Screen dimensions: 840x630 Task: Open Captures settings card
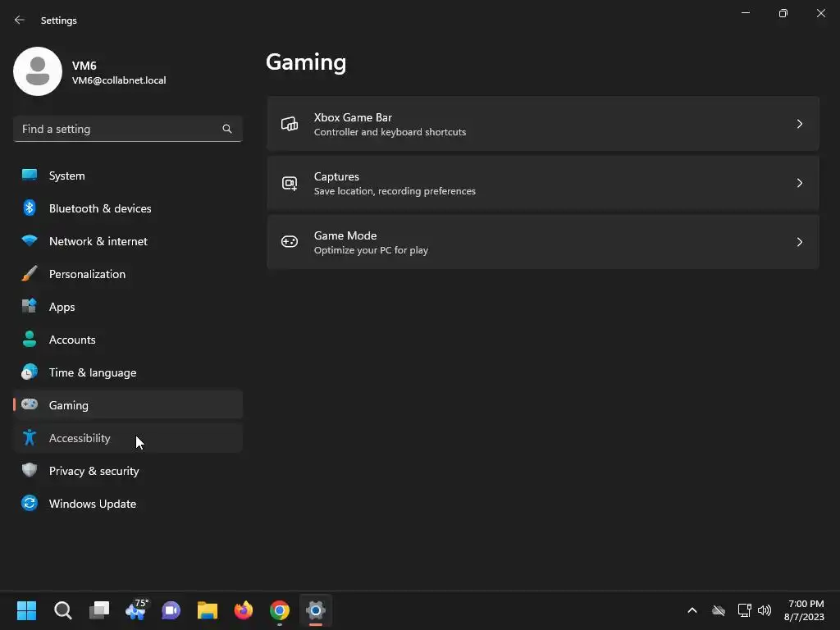[543, 183]
